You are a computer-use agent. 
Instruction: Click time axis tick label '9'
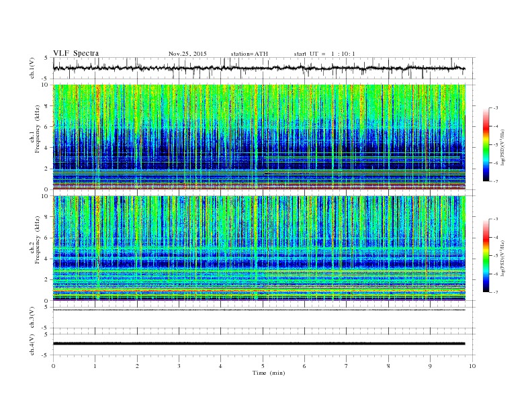coord(430,366)
